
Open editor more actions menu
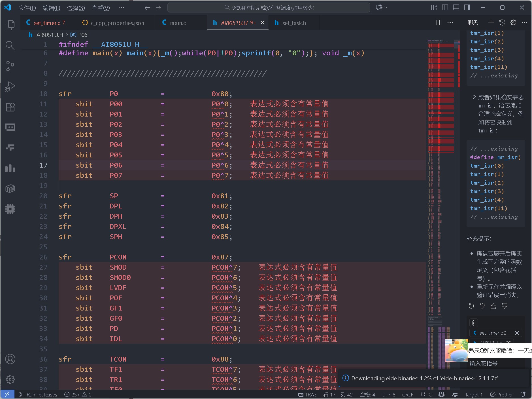click(x=450, y=23)
